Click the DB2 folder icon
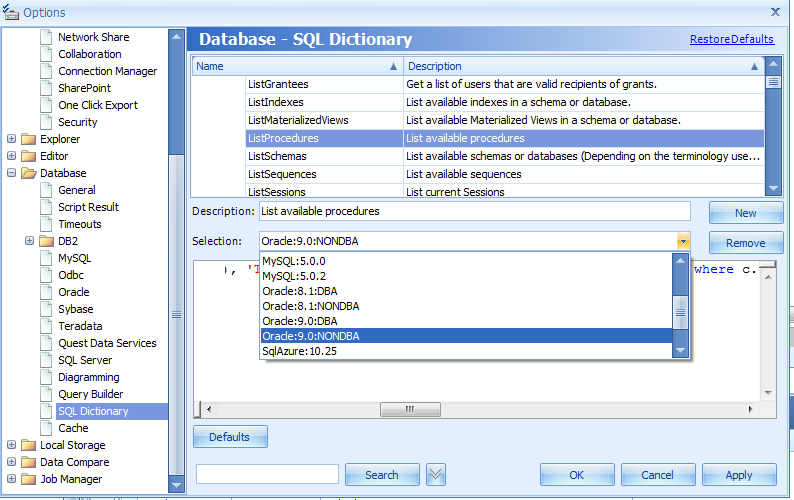Screen dimensions: 794x500 click(x=46, y=241)
